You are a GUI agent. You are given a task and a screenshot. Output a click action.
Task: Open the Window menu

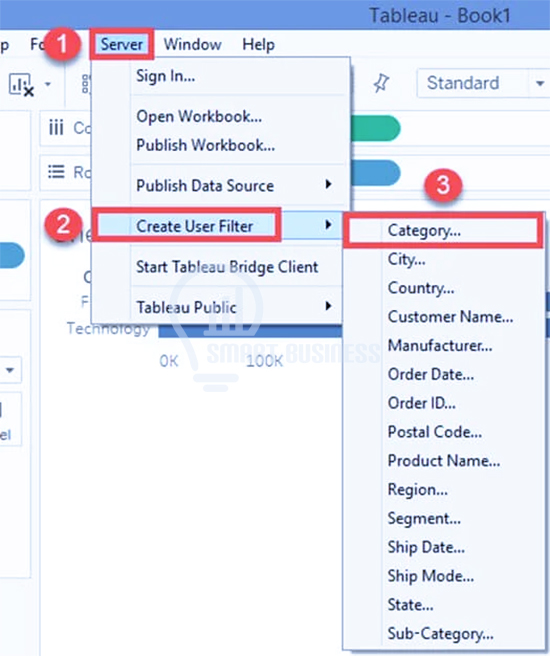(192, 44)
